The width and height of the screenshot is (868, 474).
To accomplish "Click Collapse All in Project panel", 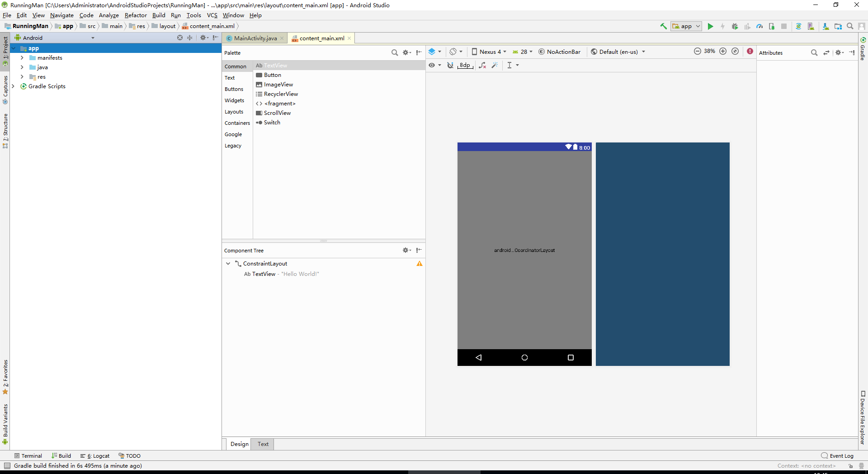I will tap(190, 38).
